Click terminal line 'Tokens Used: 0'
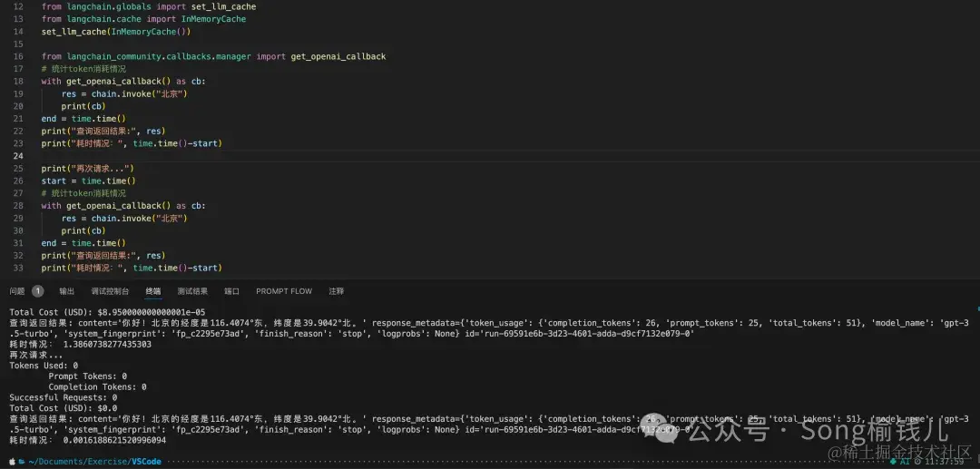 tap(44, 366)
